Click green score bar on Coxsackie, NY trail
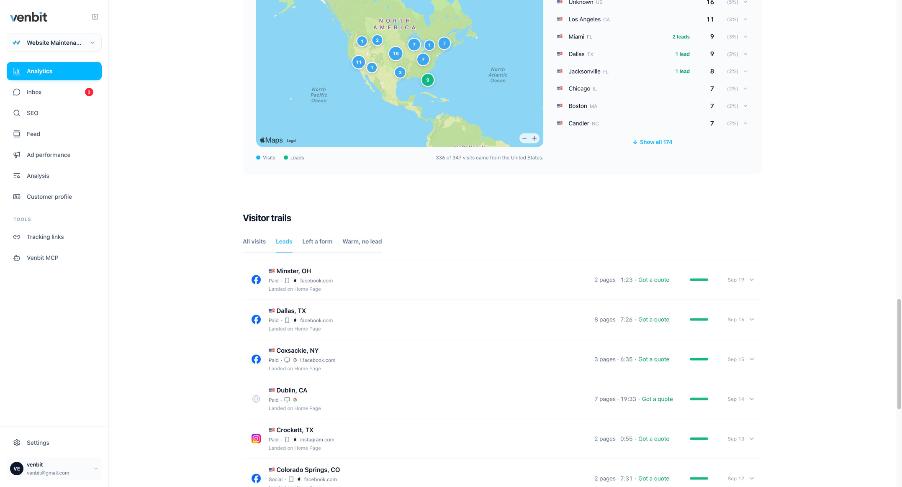Viewport: 902px width, 487px height. [699, 359]
